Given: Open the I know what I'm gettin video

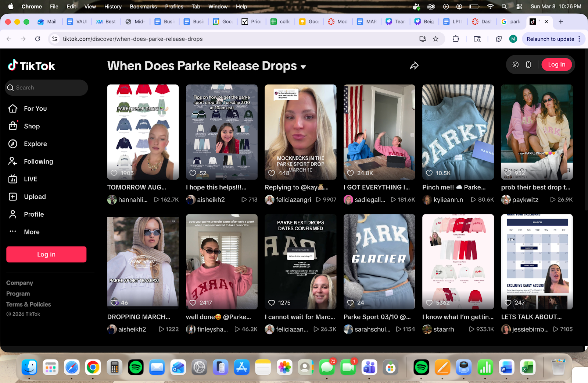Looking at the screenshot, I should pos(458,262).
